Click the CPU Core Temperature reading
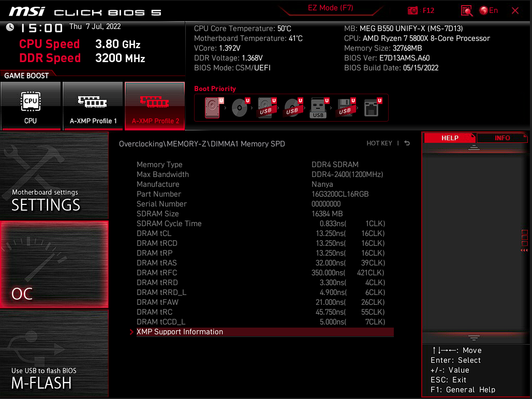Viewport: 532px width, 399px height. [243, 28]
